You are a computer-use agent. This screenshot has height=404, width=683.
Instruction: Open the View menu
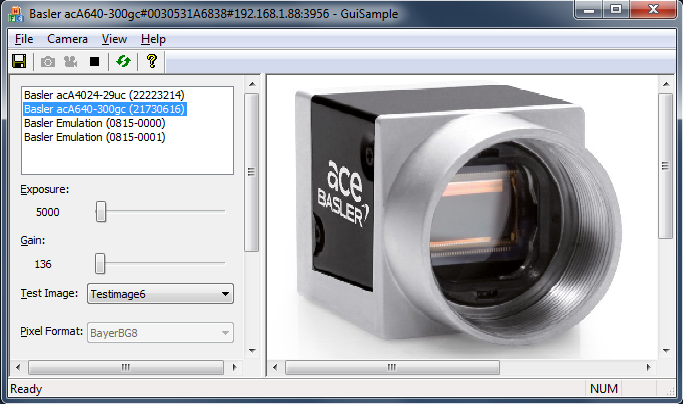(x=115, y=39)
